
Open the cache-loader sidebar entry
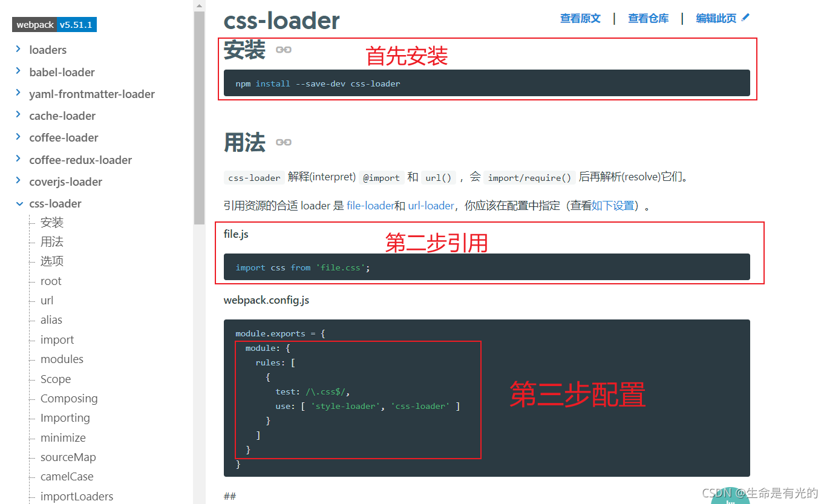(x=62, y=116)
